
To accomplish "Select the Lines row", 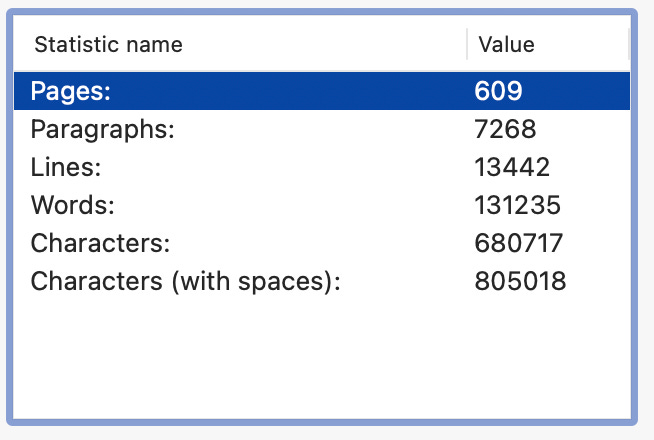I will tap(322, 167).
